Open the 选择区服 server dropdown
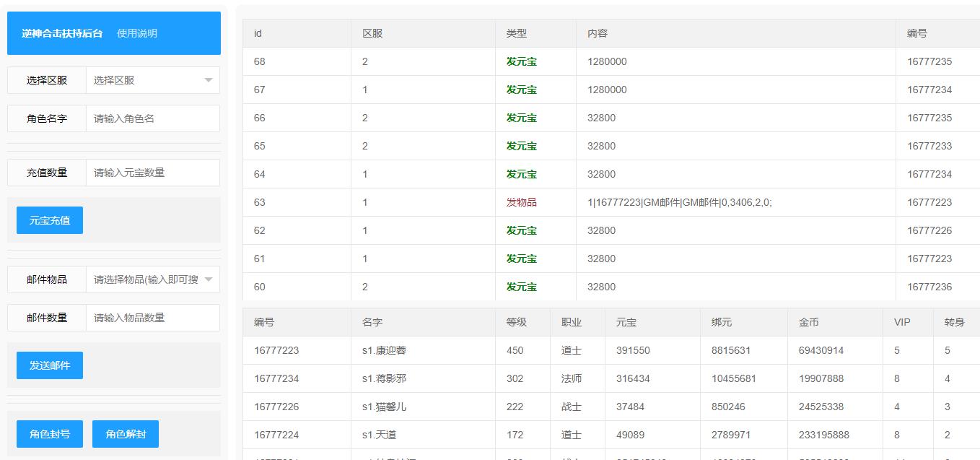 152,80
